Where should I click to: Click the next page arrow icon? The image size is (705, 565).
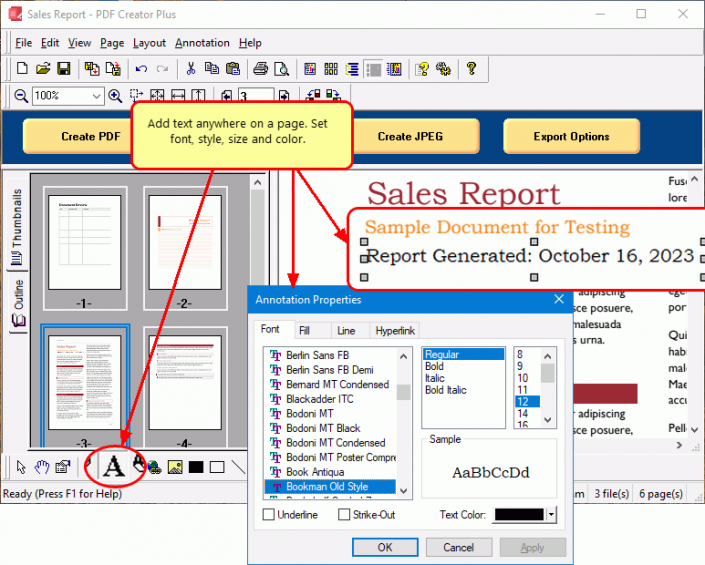click(x=284, y=96)
